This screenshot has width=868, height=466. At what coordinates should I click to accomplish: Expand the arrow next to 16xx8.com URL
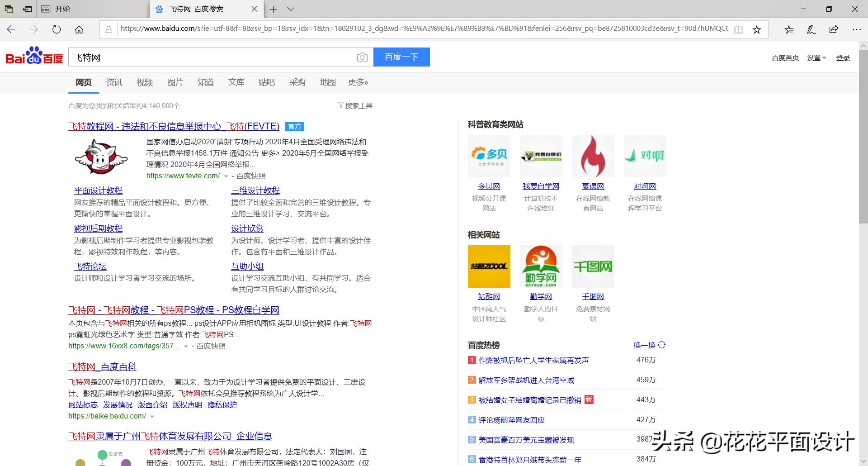[x=186, y=346]
